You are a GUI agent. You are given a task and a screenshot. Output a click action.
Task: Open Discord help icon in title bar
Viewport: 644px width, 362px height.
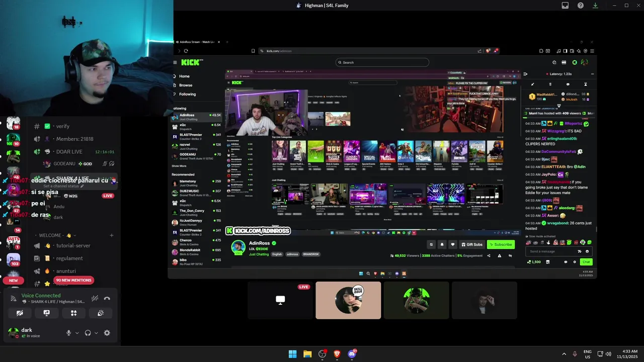[x=580, y=6]
